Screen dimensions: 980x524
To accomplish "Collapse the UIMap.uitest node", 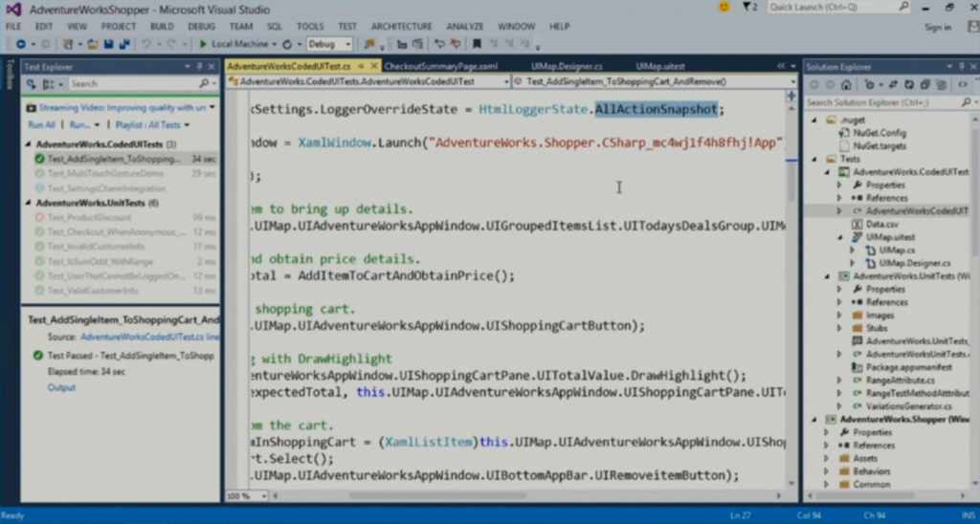I will click(840, 237).
